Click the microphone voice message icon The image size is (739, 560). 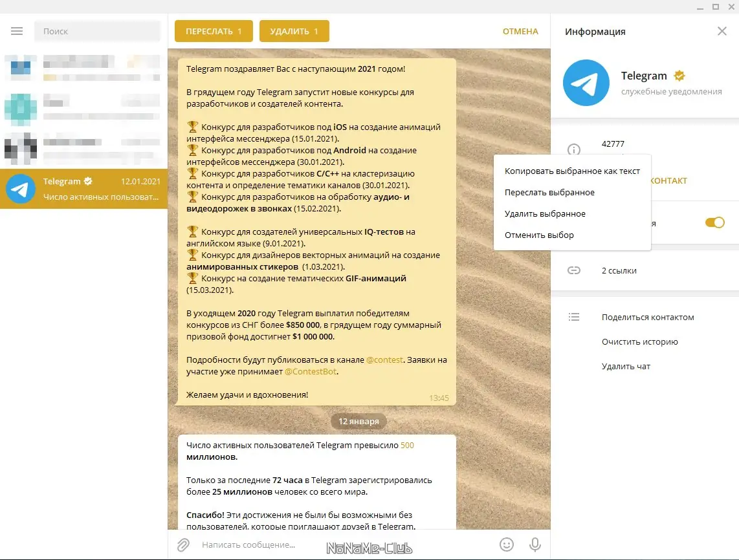535,544
